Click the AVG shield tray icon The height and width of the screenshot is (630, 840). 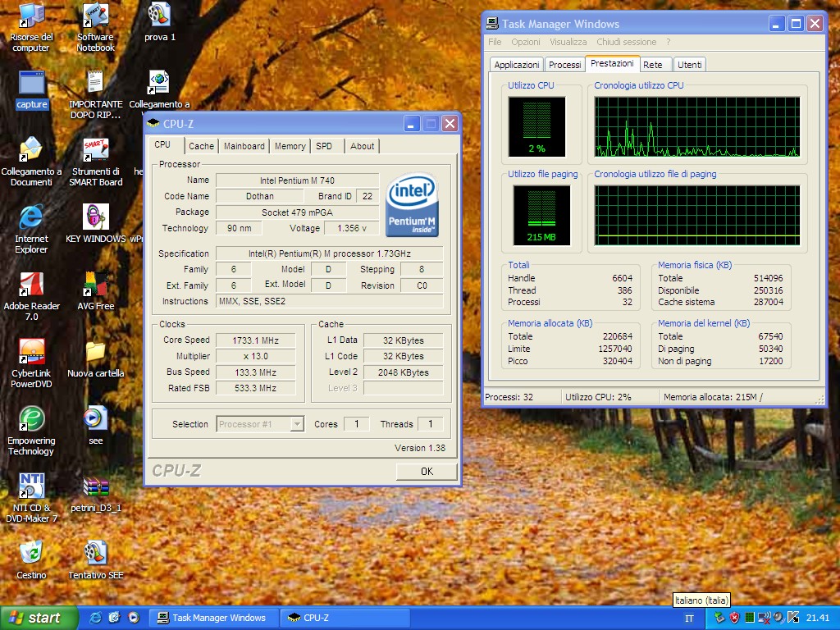(734, 618)
